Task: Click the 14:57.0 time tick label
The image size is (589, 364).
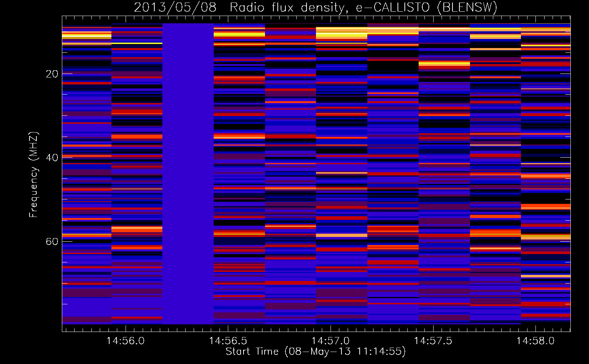Action: pyautogui.click(x=331, y=341)
